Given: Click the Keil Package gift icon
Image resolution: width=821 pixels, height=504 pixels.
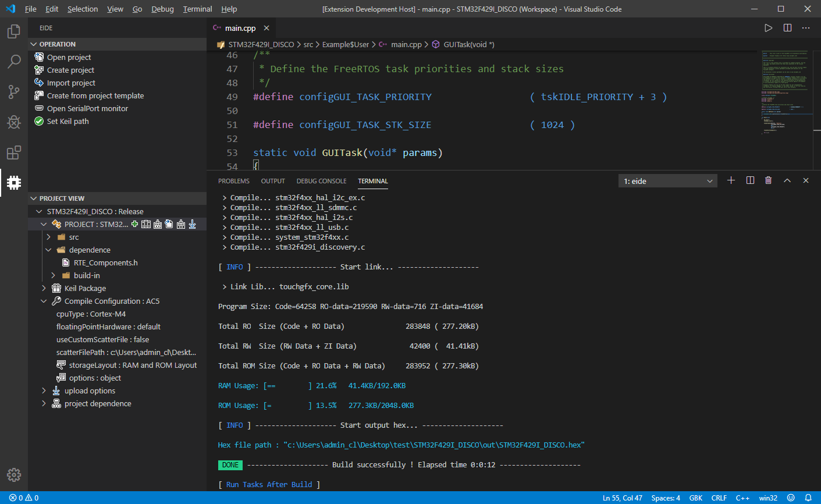Looking at the screenshot, I should 56,288.
